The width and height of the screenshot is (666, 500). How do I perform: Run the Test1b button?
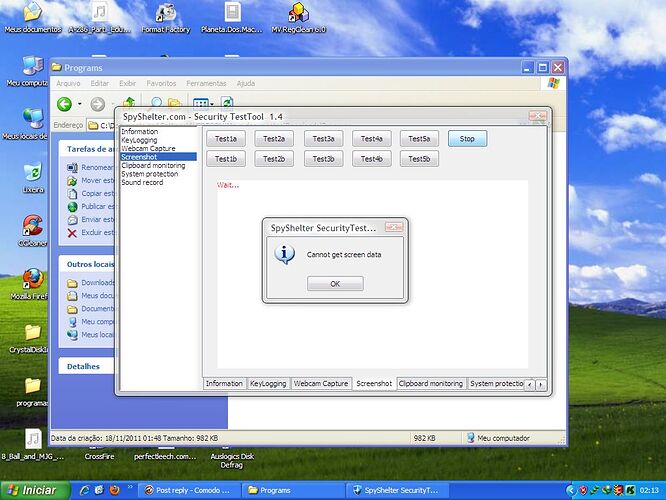coord(226,159)
